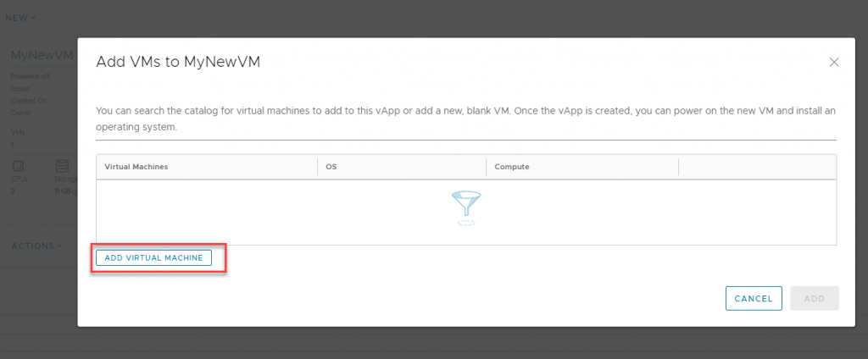Viewport: 868px width, 359px height.
Task: Click the 'Add VMs to MyNewVM' dialog title
Action: [x=178, y=62]
